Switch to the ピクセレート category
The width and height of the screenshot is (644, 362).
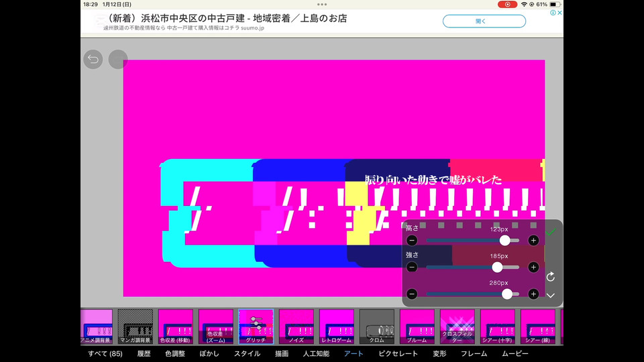[398, 354]
